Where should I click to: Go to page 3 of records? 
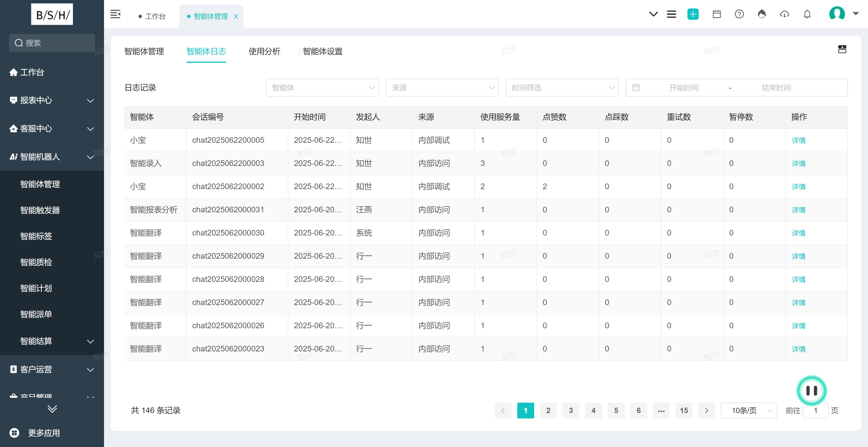[x=570, y=410]
